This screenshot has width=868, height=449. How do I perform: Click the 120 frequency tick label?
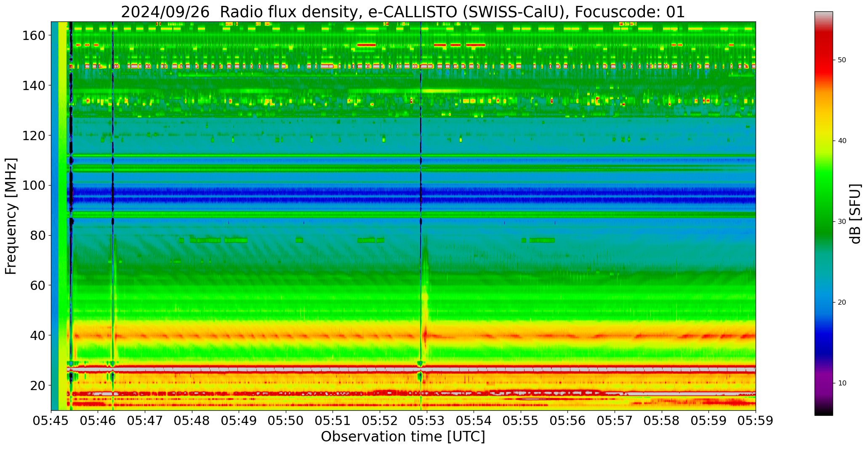click(33, 135)
